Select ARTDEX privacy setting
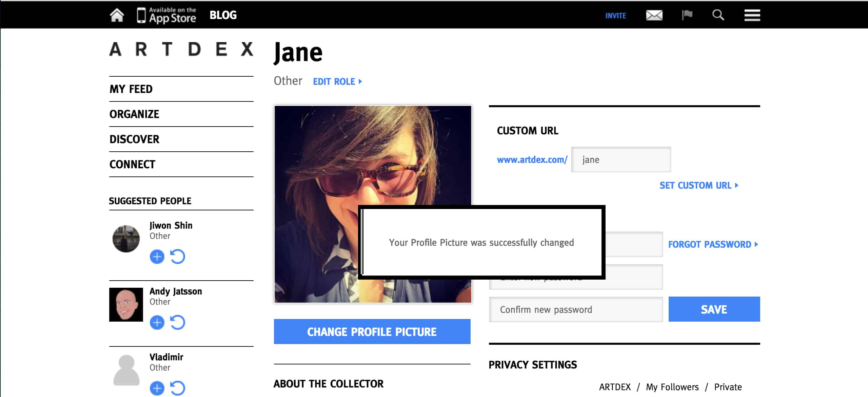 click(x=615, y=387)
